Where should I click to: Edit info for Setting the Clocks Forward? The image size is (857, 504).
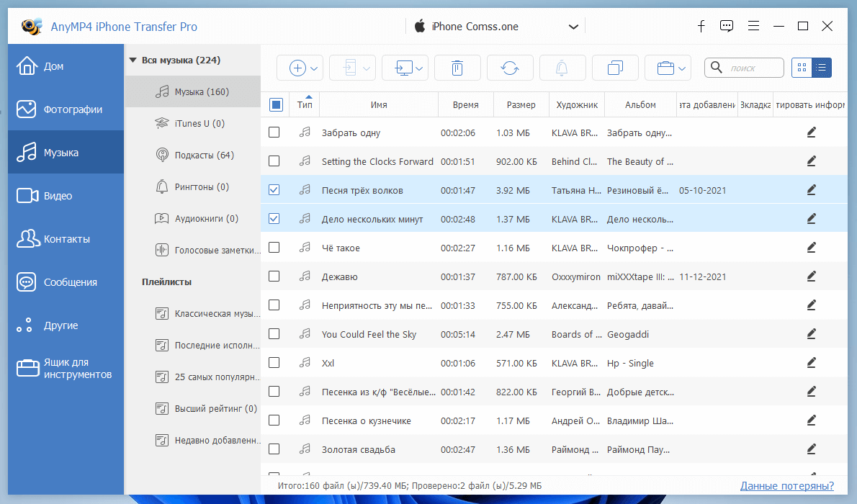tap(811, 161)
